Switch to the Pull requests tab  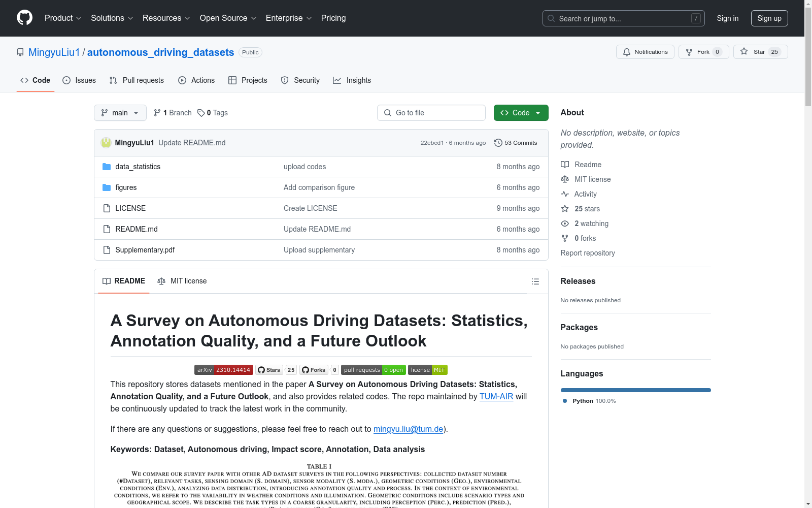(137, 80)
